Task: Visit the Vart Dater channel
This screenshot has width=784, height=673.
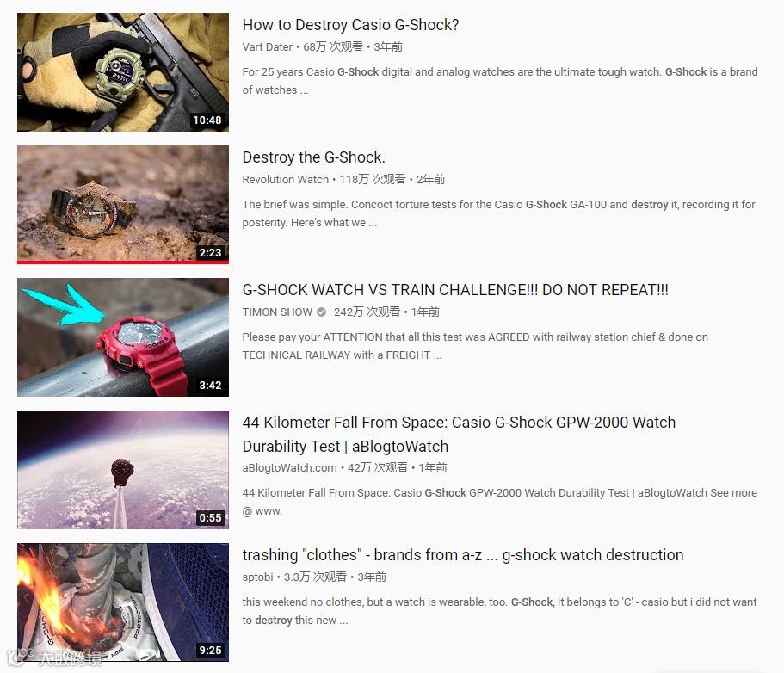Action: (267, 47)
